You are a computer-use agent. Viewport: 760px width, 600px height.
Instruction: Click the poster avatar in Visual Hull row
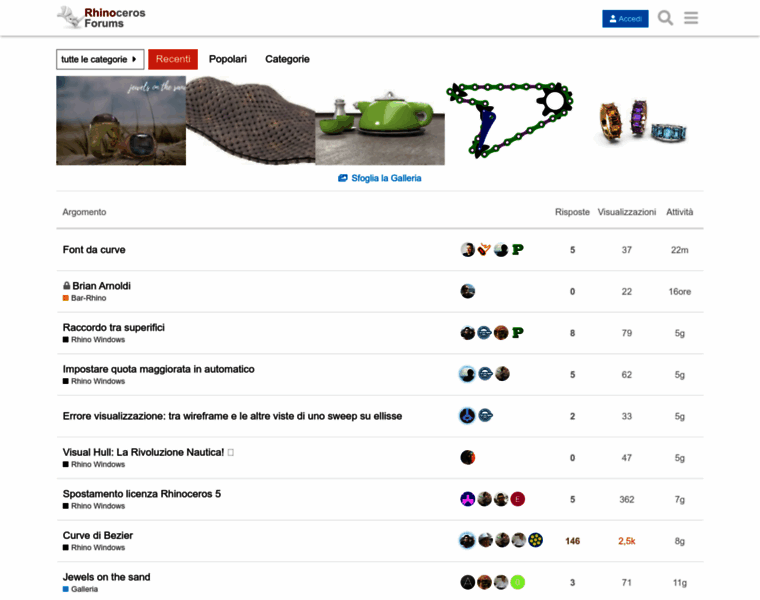467,458
